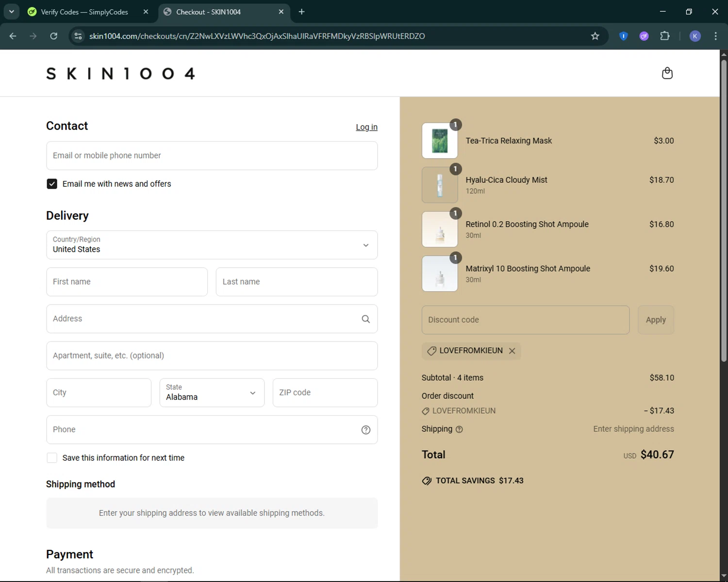Click the scrollbar down arrow
The image size is (728, 582).
click(x=724, y=576)
